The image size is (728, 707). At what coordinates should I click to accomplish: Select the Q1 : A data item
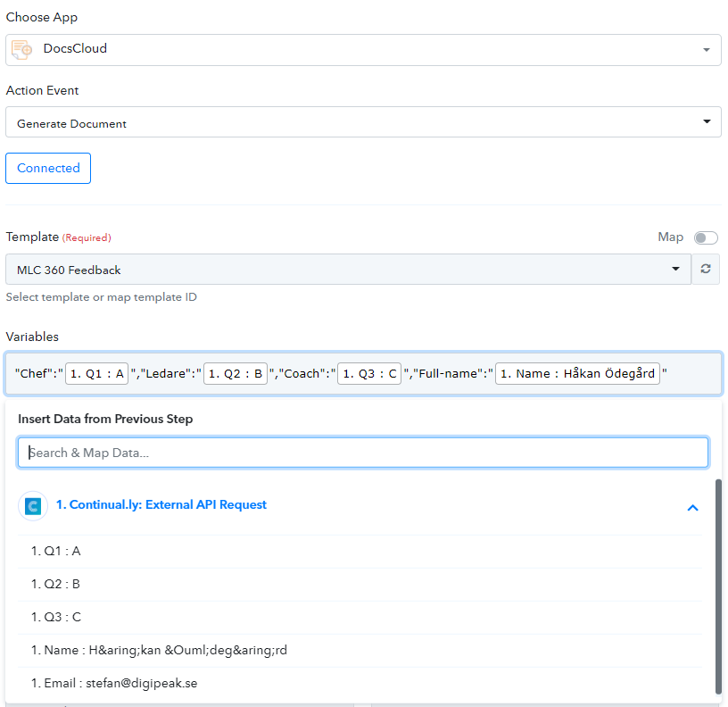pyautogui.click(x=56, y=552)
